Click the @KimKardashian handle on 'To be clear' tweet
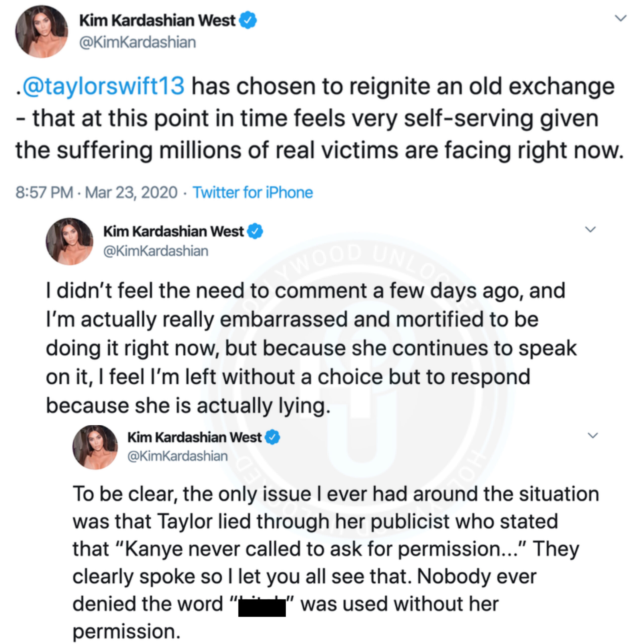Image resolution: width=644 pixels, height=644 pixels. [x=178, y=456]
